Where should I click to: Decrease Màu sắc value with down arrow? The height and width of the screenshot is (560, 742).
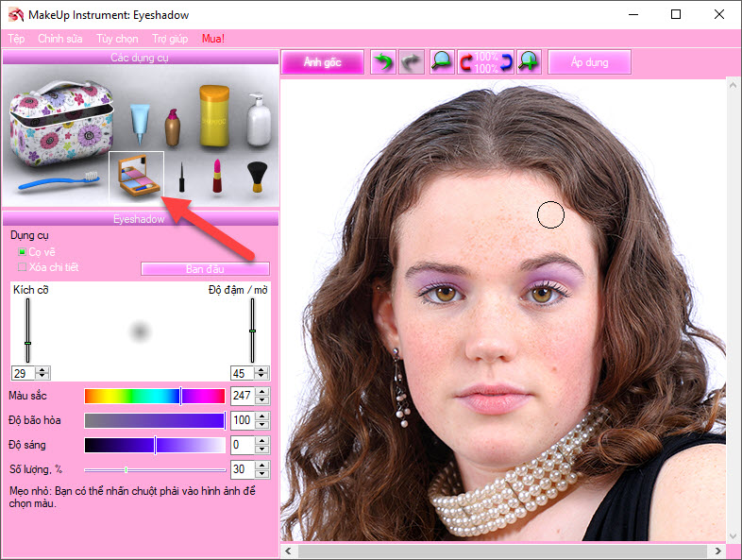[x=262, y=399]
